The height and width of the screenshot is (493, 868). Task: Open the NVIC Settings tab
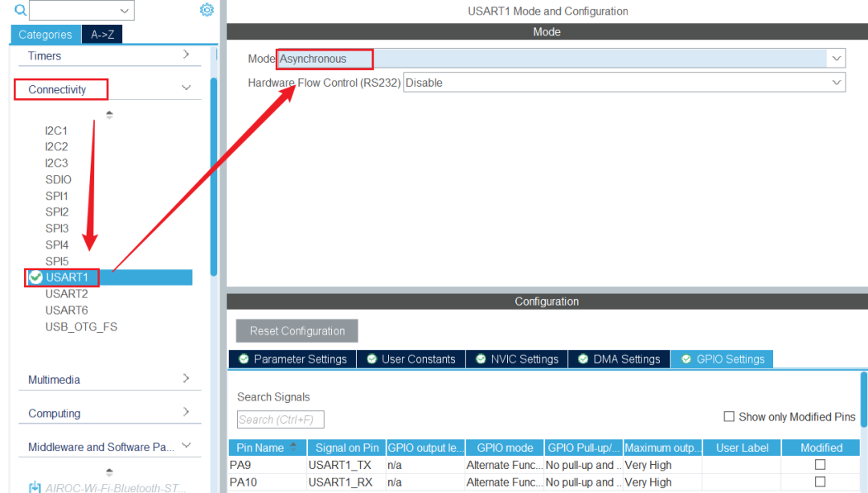click(516, 359)
